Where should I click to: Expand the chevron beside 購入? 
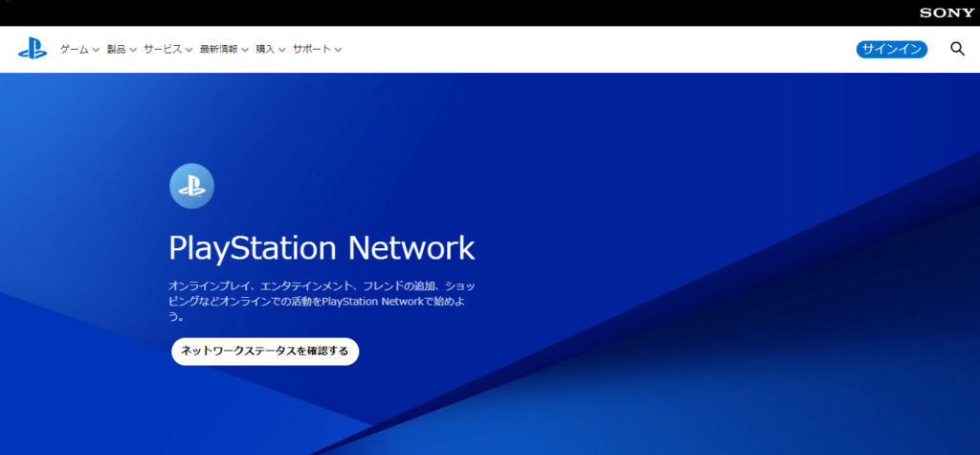pyautogui.click(x=282, y=50)
